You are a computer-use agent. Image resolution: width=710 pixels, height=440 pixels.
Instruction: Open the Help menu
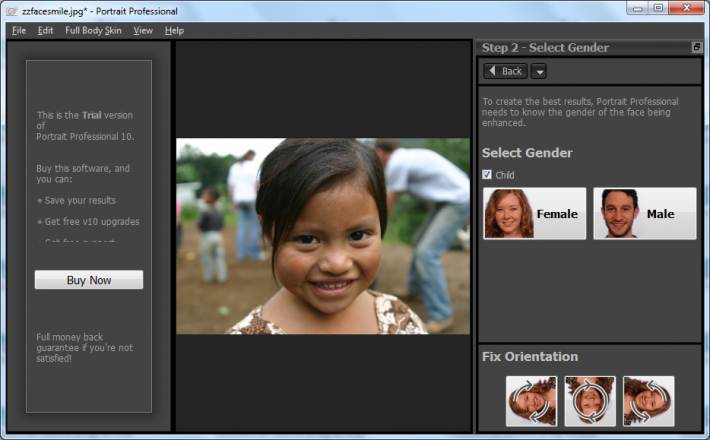[x=174, y=30]
